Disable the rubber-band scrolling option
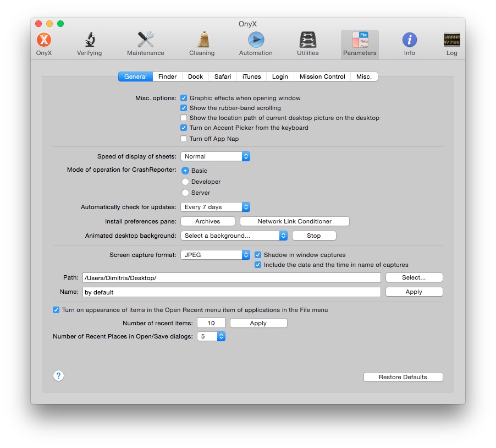Screen dimensions: 496x448 coord(184,108)
